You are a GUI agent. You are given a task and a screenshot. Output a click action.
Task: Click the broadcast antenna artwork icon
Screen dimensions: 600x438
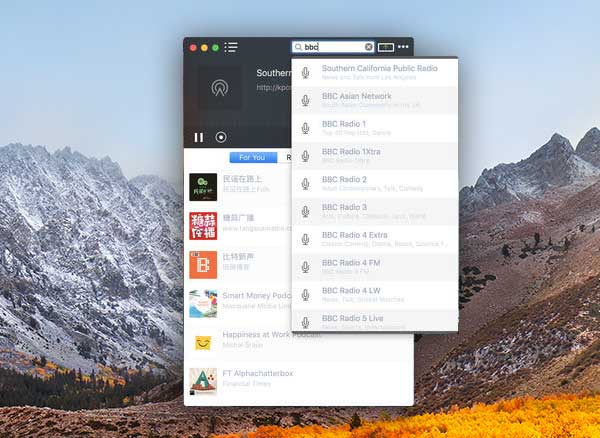tap(220, 88)
